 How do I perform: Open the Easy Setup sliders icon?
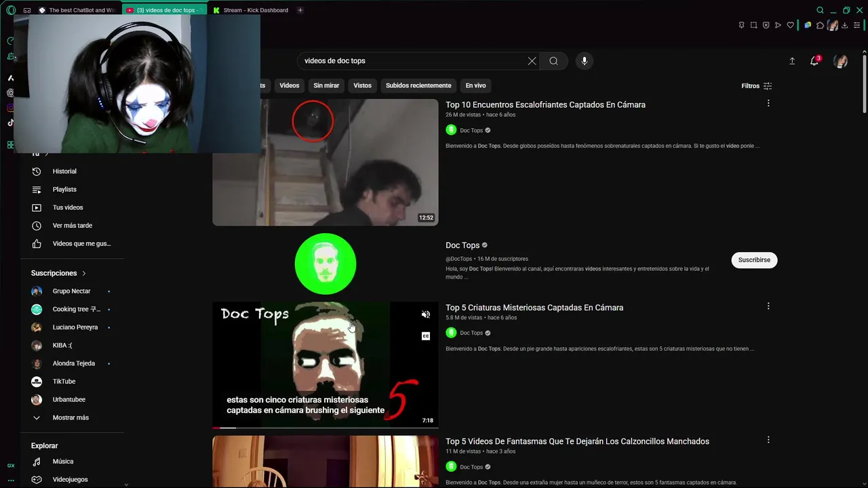click(x=856, y=25)
